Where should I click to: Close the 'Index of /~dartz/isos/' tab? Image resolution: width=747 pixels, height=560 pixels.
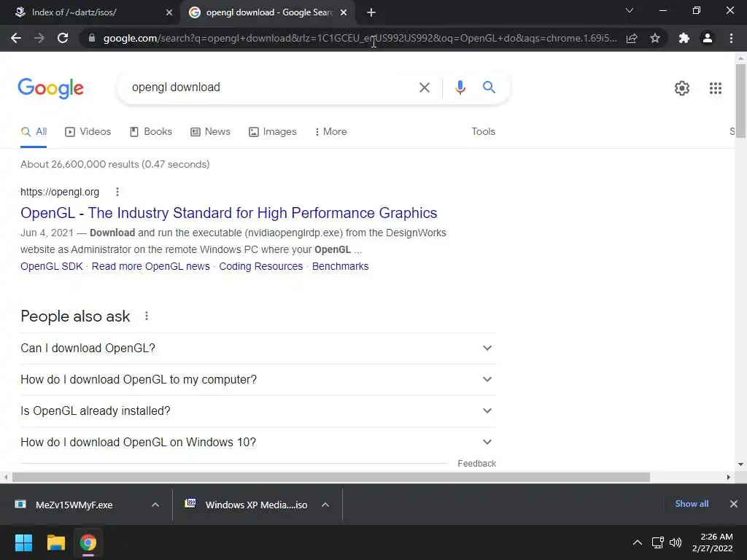tap(169, 12)
